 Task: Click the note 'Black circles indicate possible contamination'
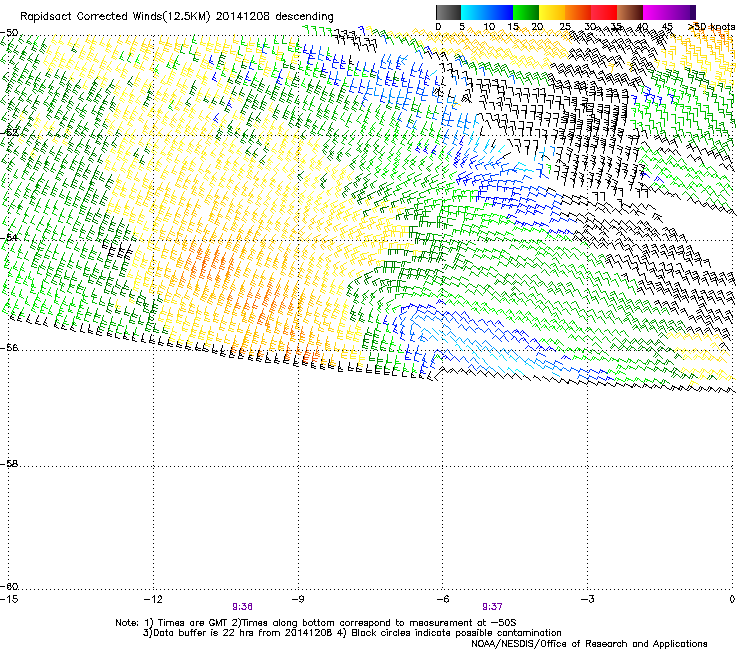tap(456, 633)
